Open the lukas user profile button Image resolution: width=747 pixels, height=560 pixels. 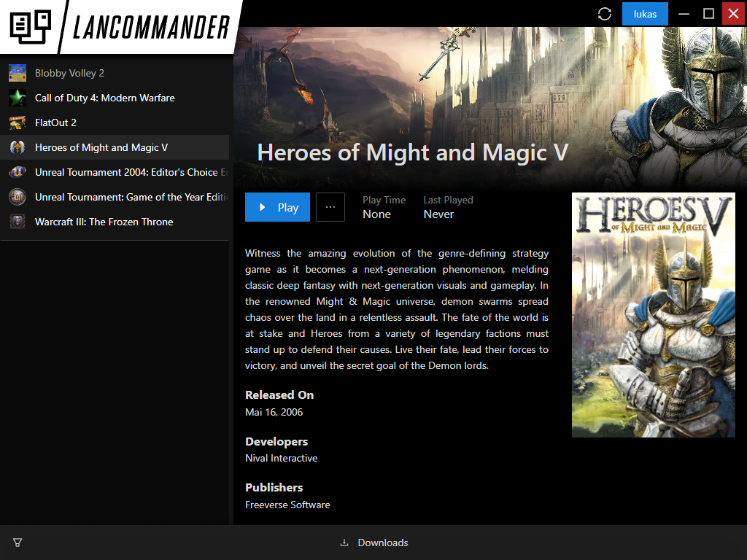tap(645, 14)
